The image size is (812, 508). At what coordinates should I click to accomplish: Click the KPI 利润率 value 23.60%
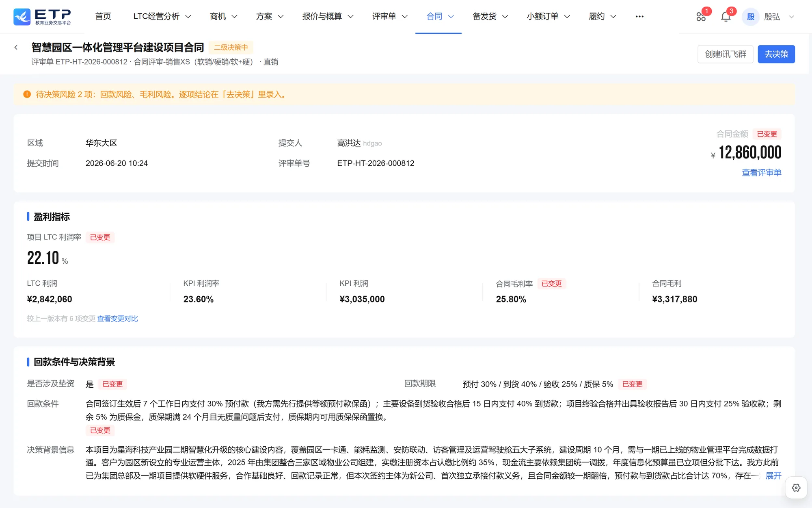[199, 300]
